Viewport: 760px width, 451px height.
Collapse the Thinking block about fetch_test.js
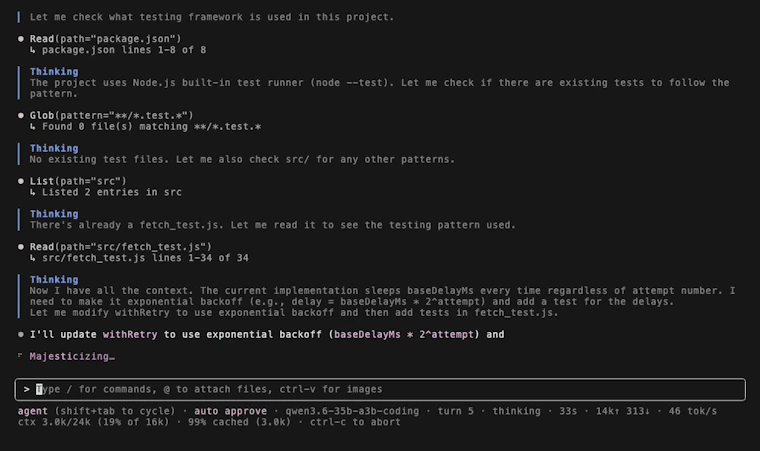click(x=54, y=214)
